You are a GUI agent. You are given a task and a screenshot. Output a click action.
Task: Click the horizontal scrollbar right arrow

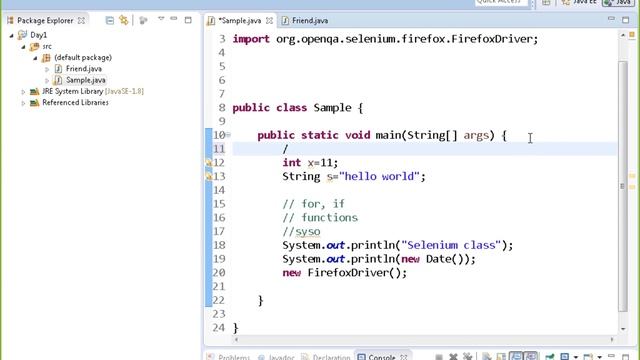coord(612,339)
